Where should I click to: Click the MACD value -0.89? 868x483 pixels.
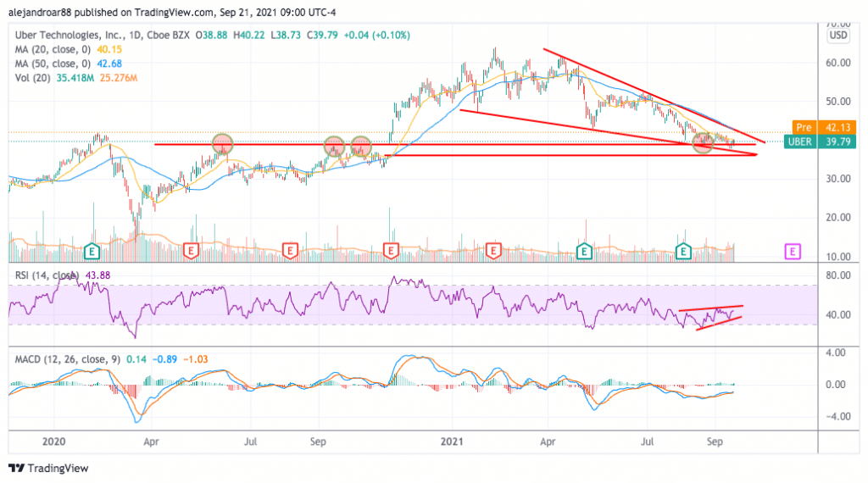click(x=164, y=359)
